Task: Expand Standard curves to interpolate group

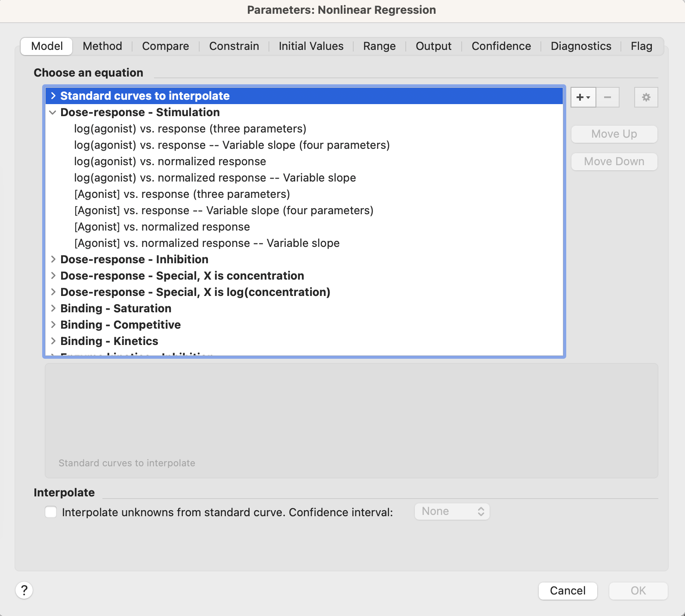Action: click(53, 96)
